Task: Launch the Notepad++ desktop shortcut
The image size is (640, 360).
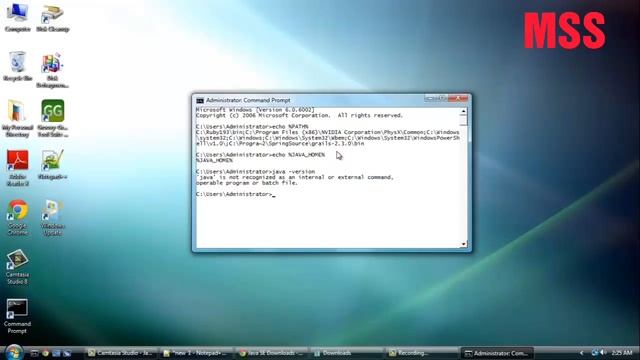Action: [52, 165]
